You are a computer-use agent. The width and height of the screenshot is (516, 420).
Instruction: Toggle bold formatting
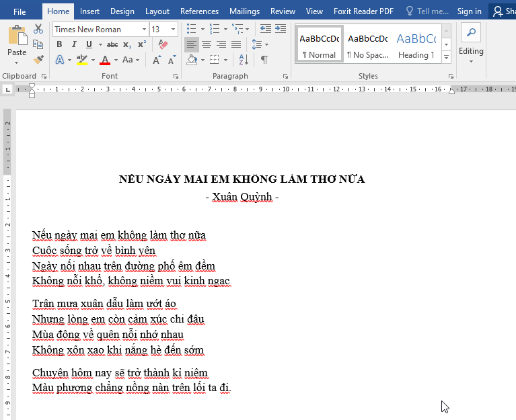coord(59,44)
